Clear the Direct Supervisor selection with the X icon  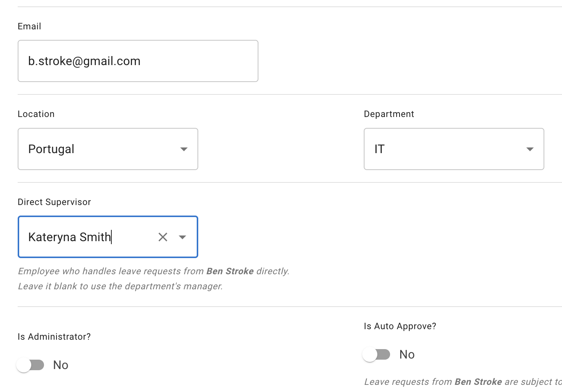point(163,237)
